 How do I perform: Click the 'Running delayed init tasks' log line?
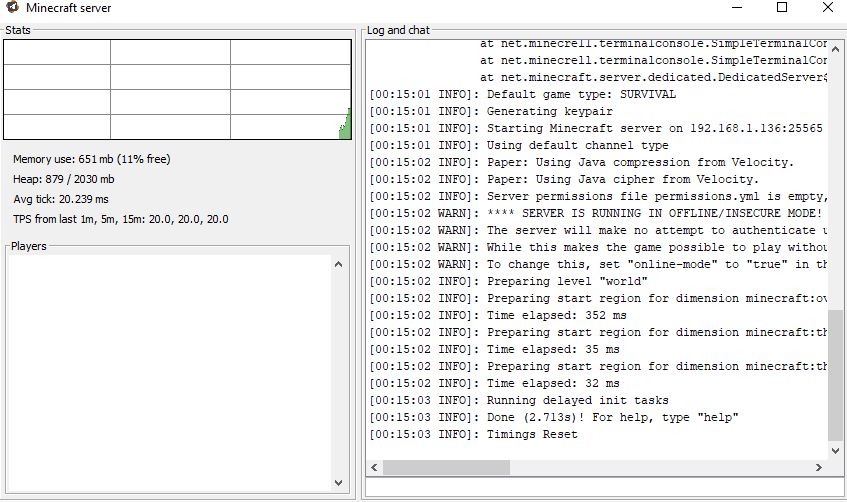(519, 400)
